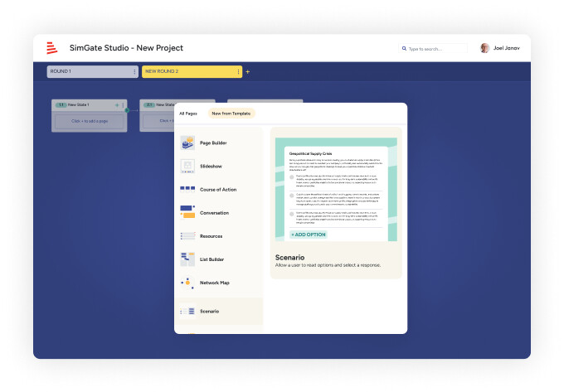Click the green connector node after State 1
This screenshot has width=564, height=392.
point(127,110)
